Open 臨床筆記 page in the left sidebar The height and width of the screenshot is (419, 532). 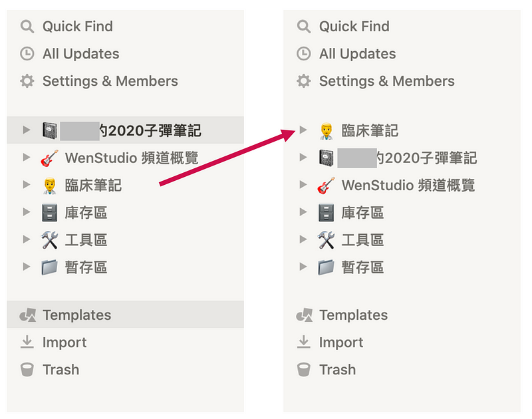point(93,186)
